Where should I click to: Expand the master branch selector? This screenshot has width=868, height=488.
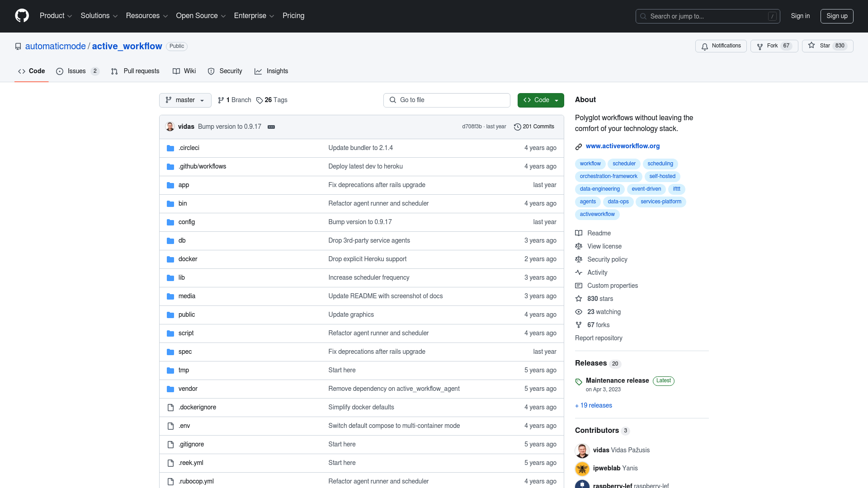click(x=185, y=100)
